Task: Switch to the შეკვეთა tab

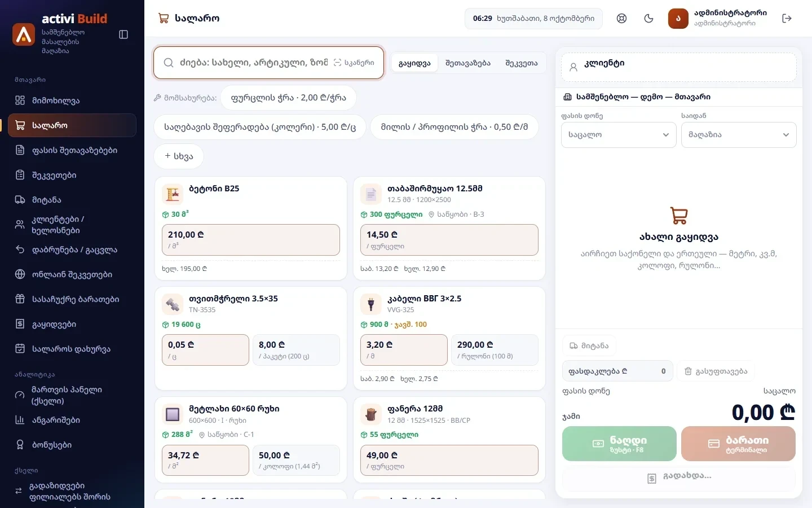Action: pos(522,63)
